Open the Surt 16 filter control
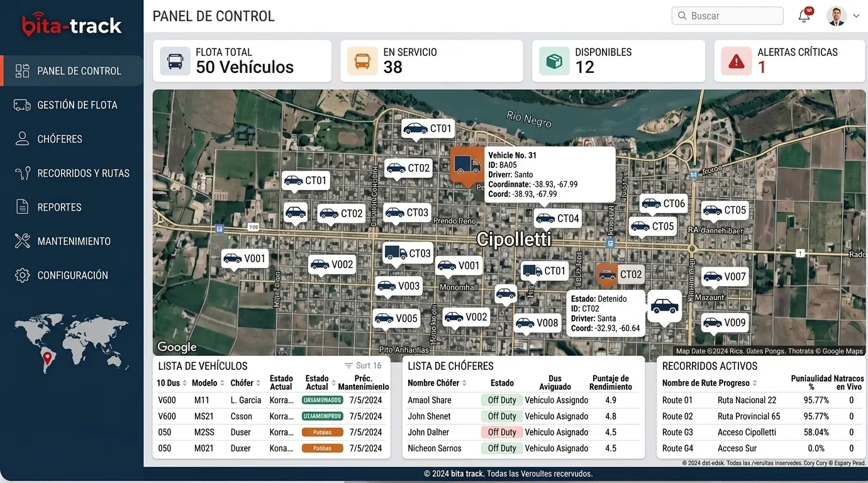The height and width of the screenshot is (483, 868). [363, 365]
